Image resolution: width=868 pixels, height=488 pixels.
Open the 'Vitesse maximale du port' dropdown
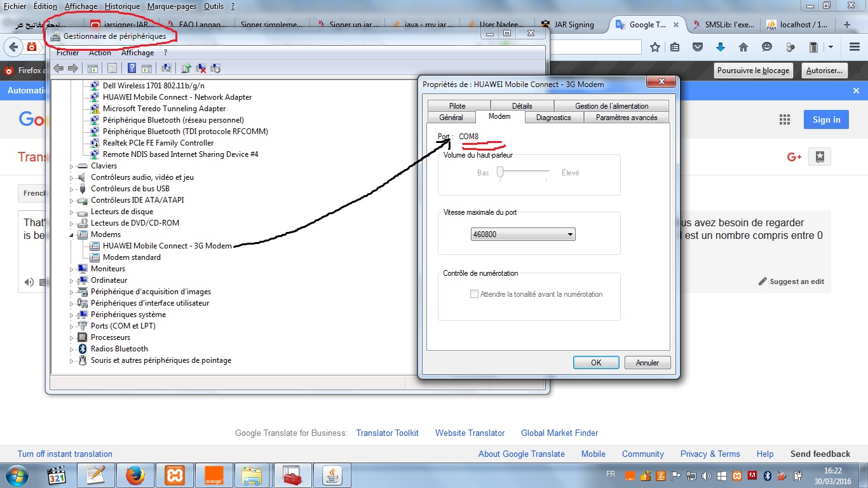pyautogui.click(x=523, y=234)
